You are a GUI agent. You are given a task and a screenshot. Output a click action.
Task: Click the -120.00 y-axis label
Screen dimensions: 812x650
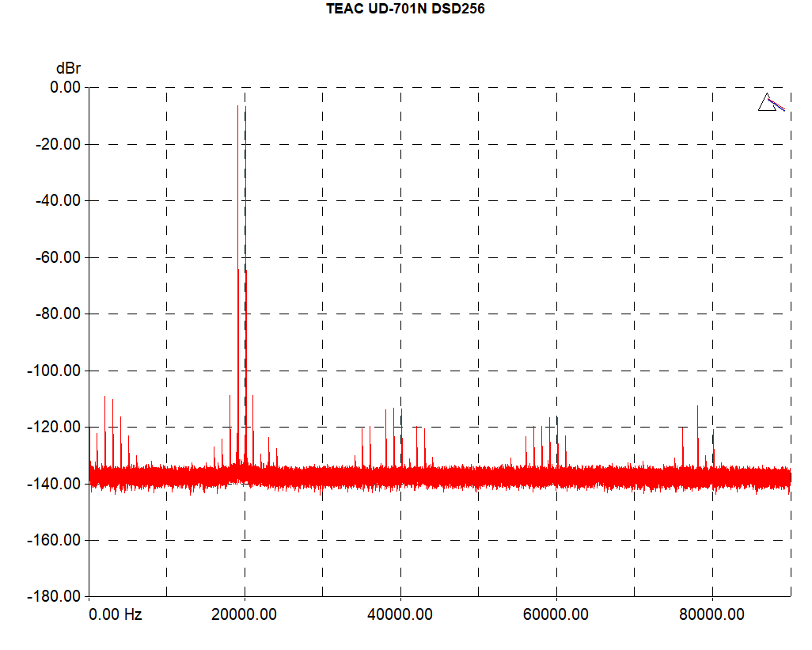55,427
